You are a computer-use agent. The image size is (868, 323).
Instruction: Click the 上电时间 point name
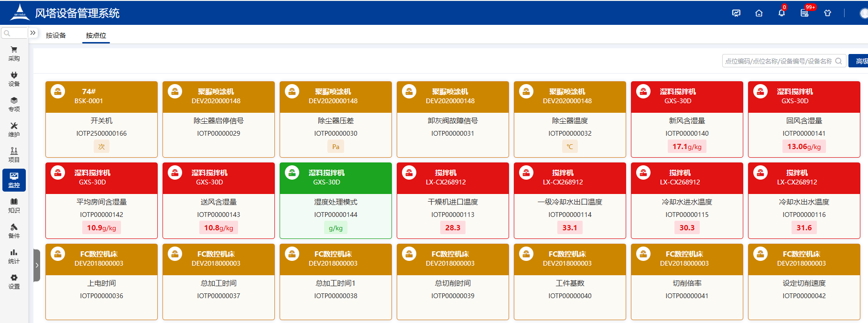tap(101, 283)
